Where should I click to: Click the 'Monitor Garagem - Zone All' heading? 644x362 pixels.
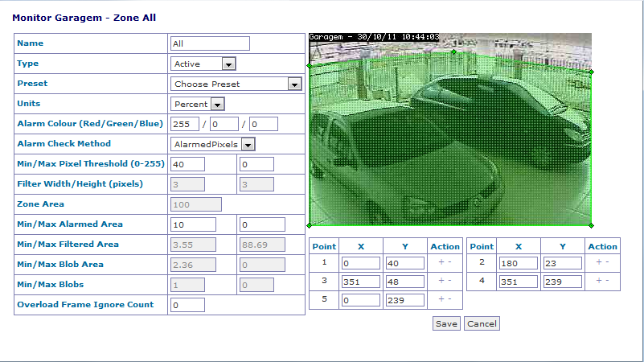pos(84,18)
